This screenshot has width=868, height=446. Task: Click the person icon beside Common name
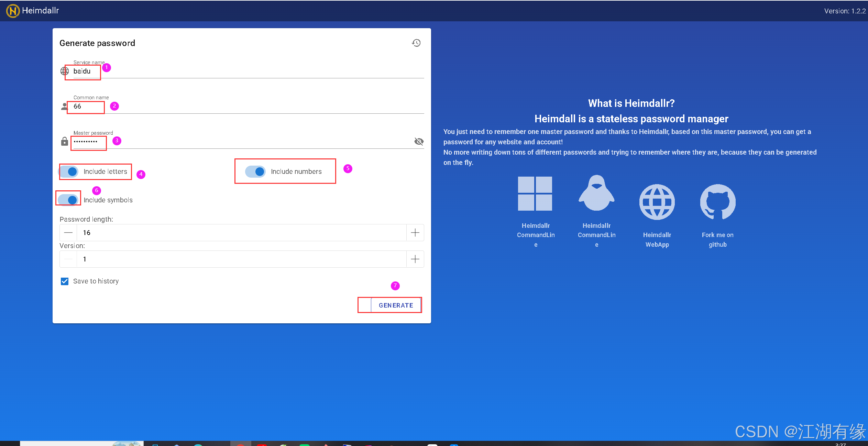pos(65,107)
